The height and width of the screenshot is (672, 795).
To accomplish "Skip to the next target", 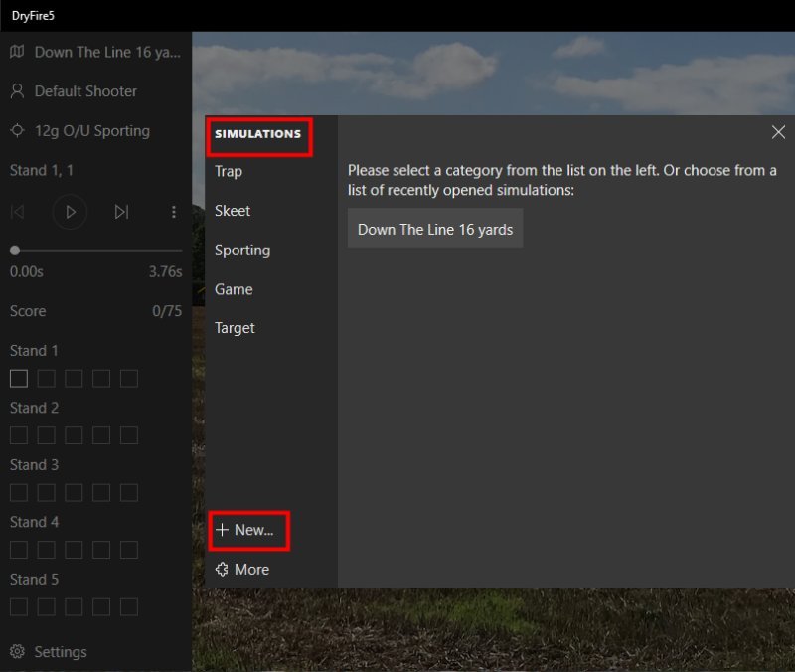I will tap(121, 211).
